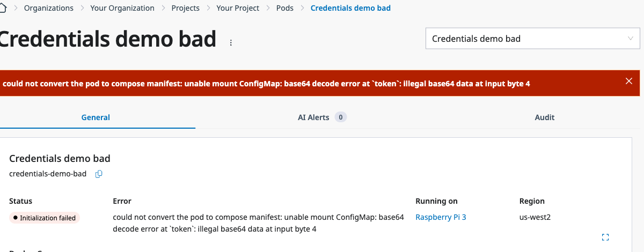Click the Credentials demo bad page heading
This screenshot has height=252, width=644.
click(108, 39)
